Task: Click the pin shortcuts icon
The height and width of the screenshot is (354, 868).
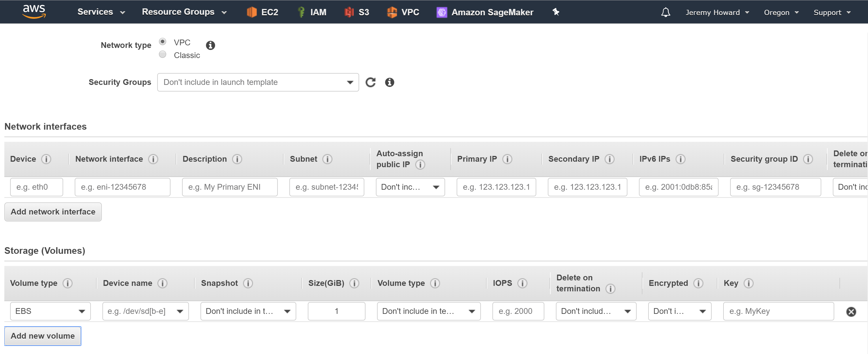Action: point(556,12)
